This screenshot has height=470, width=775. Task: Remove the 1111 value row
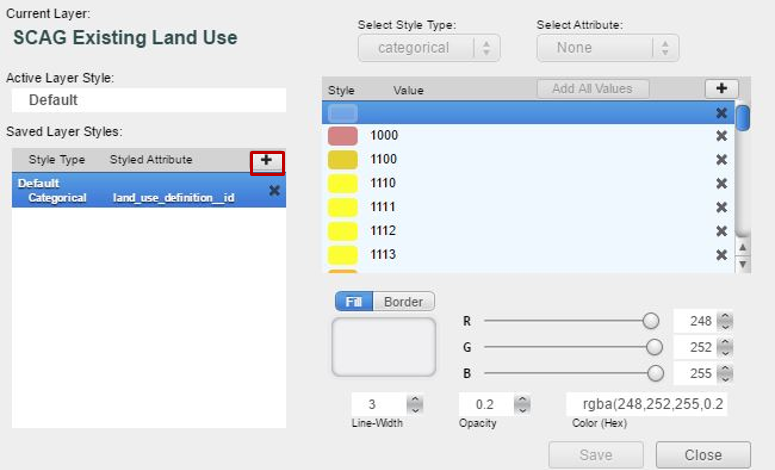722,207
